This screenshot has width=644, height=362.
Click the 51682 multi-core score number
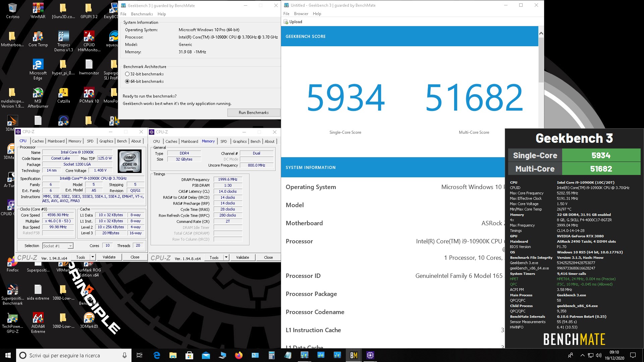point(474,98)
